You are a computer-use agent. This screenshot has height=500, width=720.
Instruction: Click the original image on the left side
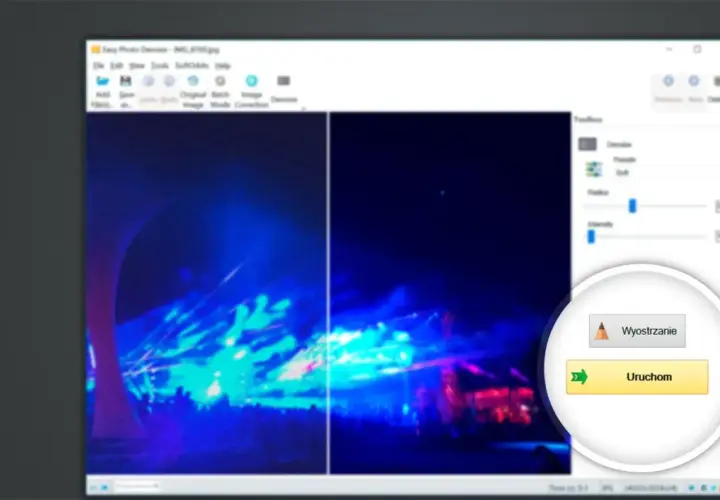point(207,292)
